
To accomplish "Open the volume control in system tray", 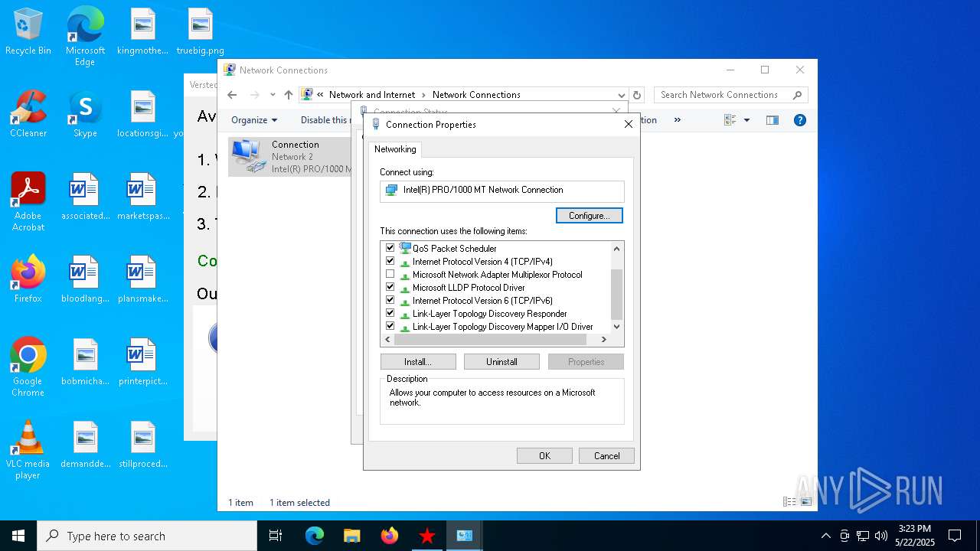I will click(881, 536).
